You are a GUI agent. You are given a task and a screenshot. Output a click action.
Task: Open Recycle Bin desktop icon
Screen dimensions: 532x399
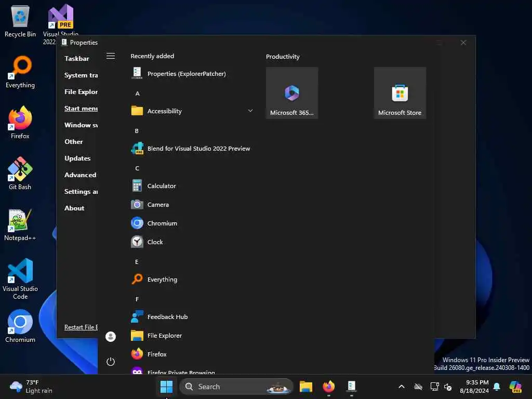[x=20, y=21]
